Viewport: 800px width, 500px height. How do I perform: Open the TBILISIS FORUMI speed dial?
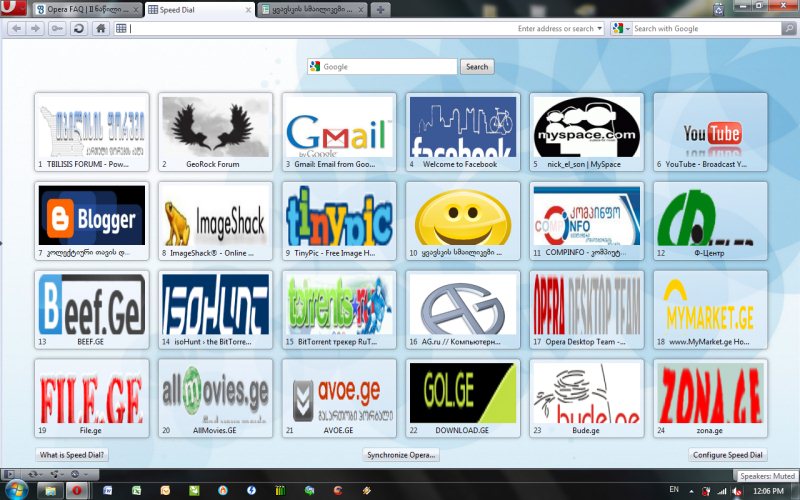point(92,132)
